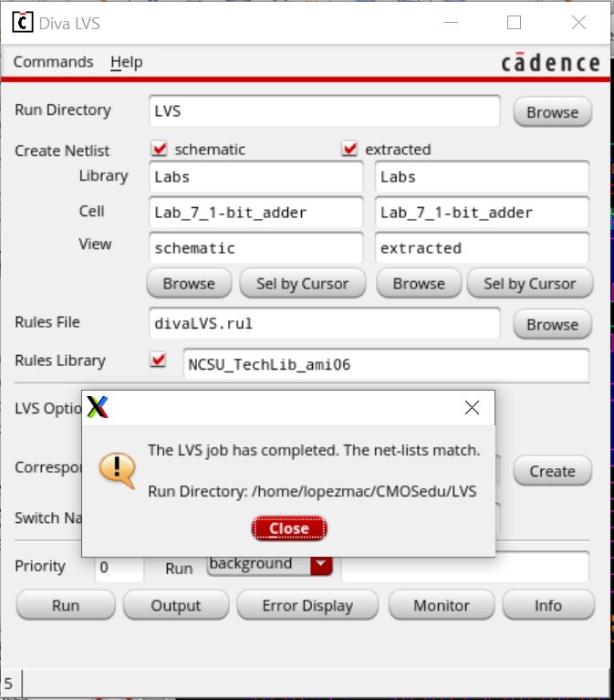614x700 pixels.
Task: Click Sel by Cursor under schematic
Action: [x=303, y=284]
